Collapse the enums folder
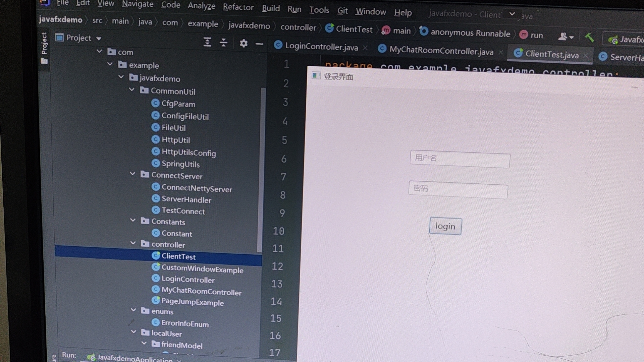 click(133, 310)
